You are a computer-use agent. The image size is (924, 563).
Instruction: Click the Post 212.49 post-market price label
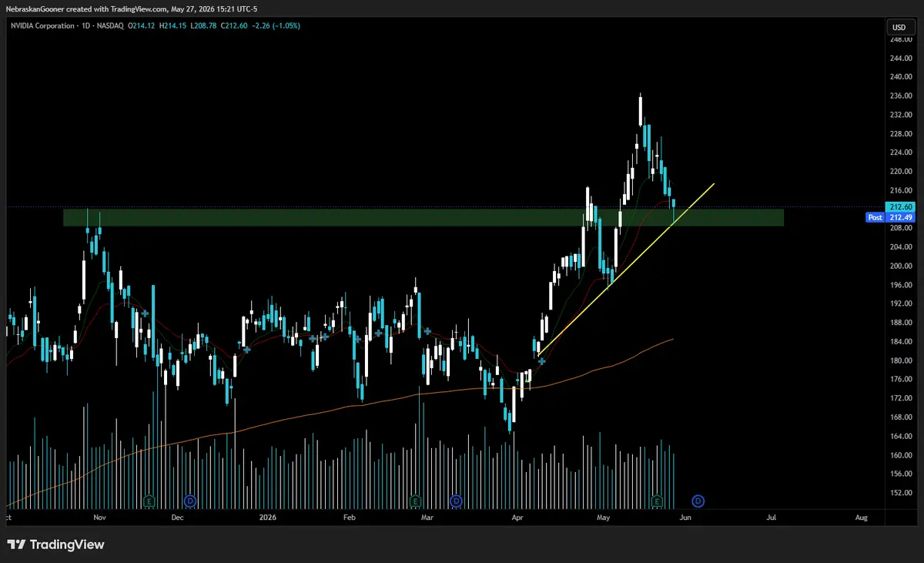(890, 217)
